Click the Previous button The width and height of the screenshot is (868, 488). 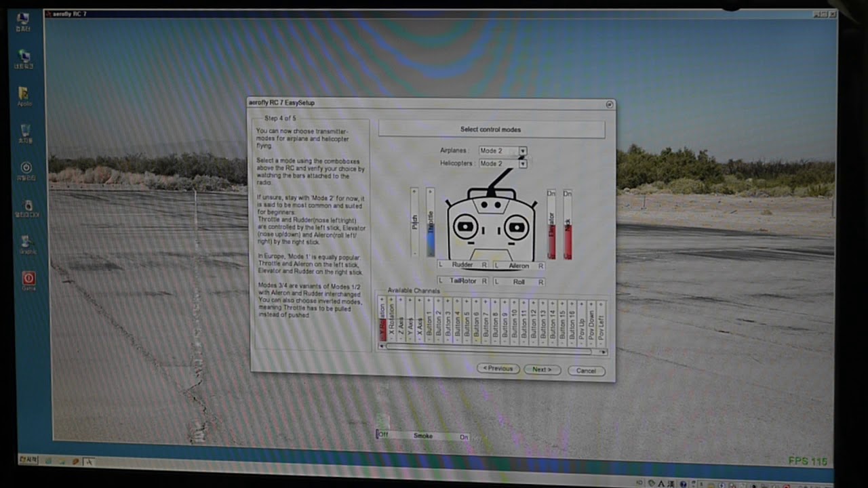pos(498,369)
